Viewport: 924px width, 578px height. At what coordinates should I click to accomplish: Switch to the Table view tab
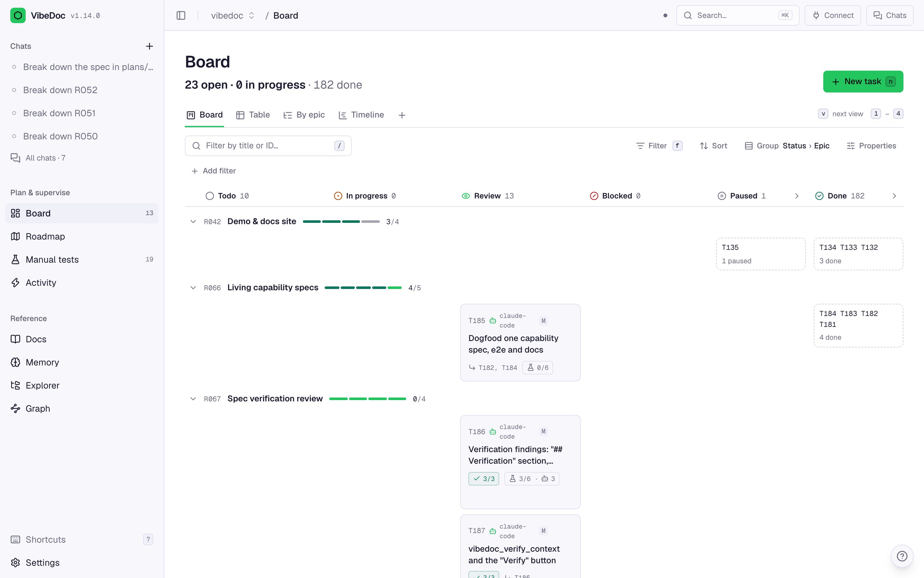point(253,115)
